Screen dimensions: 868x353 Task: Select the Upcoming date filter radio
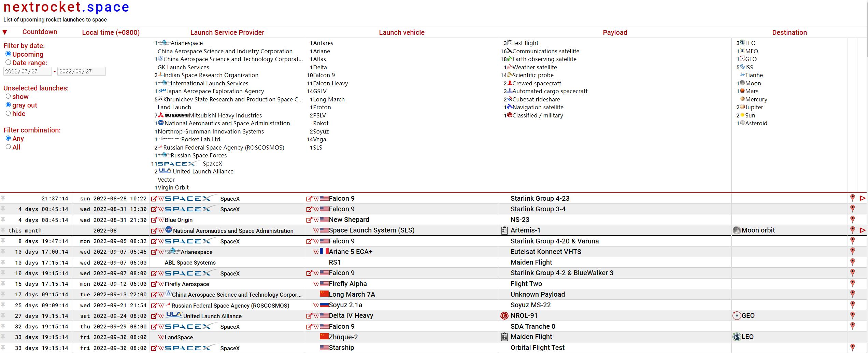point(8,54)
